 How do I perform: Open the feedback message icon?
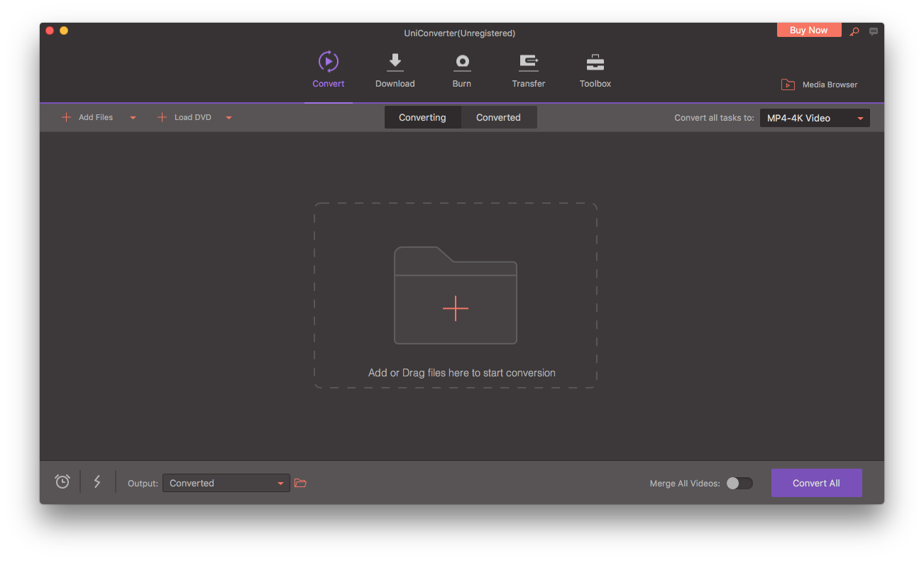click(874, 31)
